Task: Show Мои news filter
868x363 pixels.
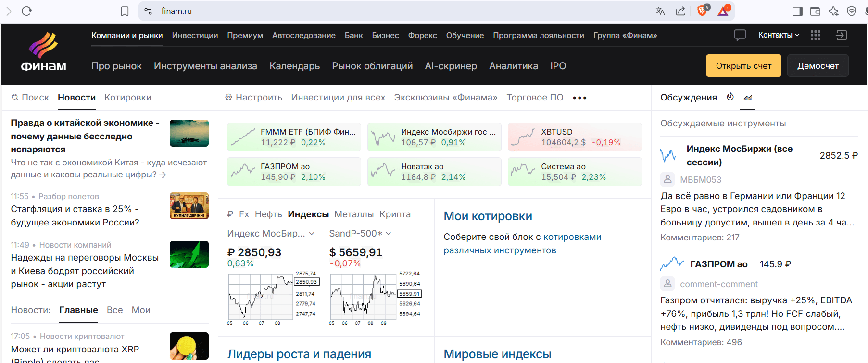Action: click(x=141, y=310)
